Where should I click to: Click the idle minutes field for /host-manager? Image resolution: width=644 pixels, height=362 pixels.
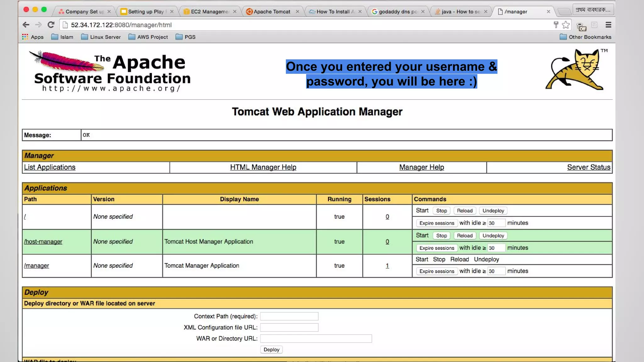[x=496, y=248]
